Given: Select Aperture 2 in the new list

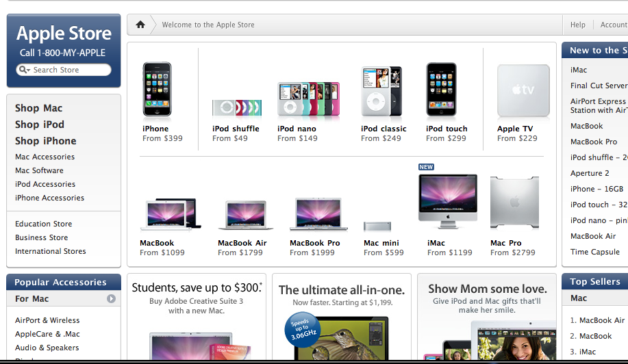Looking at the screenshot, I should coord(590,173).
